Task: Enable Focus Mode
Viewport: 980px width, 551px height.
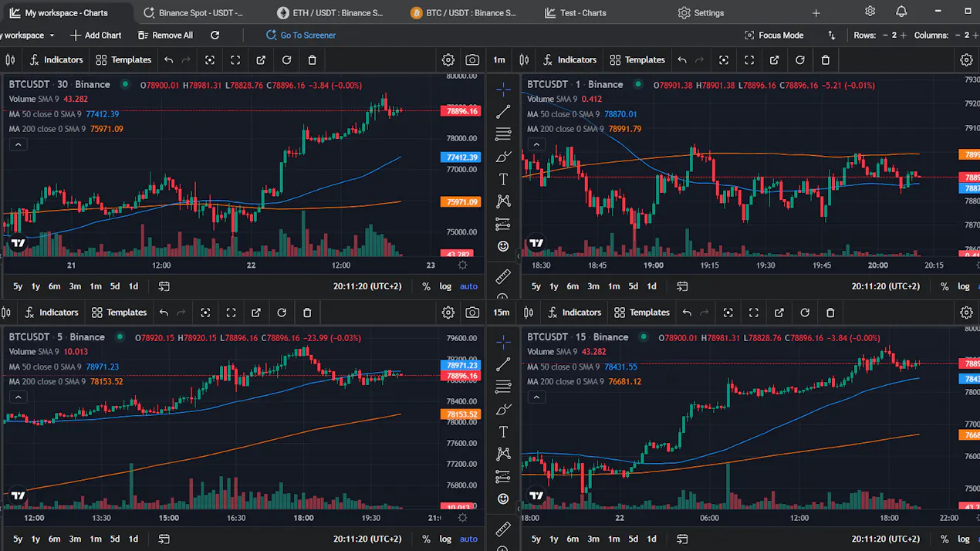Action: (x=774, y=35)
